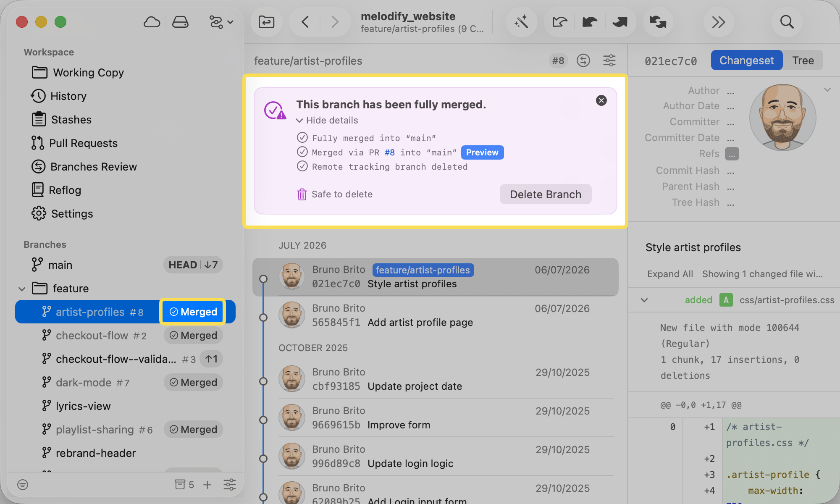The image size is (840, 504).
Task: Click the Merged badge on checkout-flow #2
Action: [x=193, y=336]
